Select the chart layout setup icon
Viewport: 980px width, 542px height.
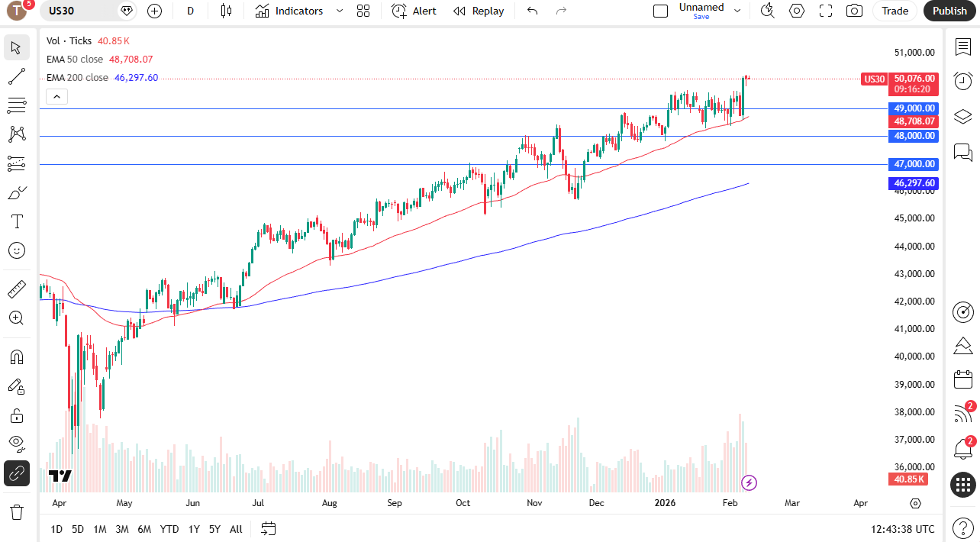click(x=661, y=11)
